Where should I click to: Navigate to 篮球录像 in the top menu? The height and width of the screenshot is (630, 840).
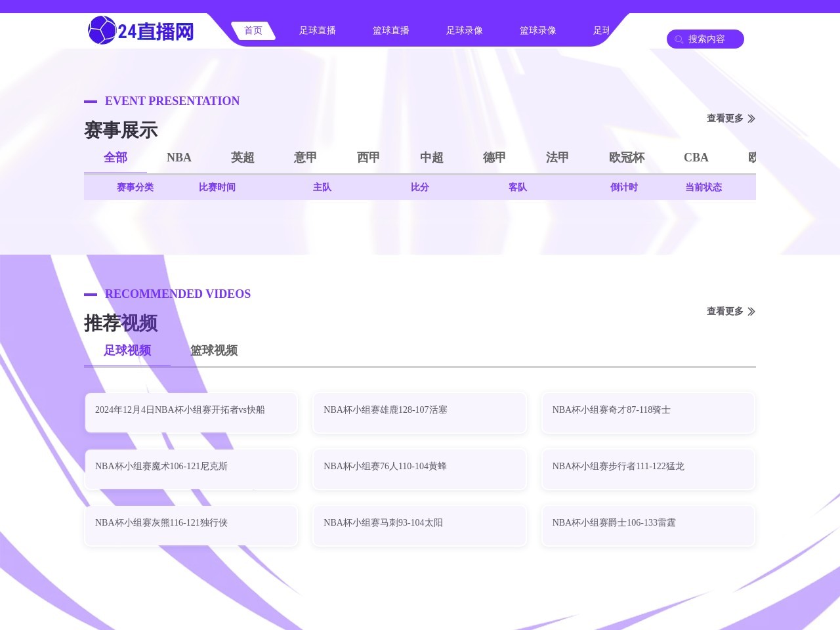click(537, 30)
